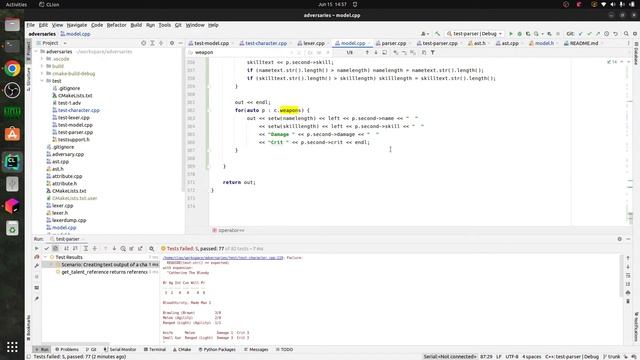640x360 pixels.
Task: Open IDE settings gear icon in toolbar
Action: tap(635, 34)
